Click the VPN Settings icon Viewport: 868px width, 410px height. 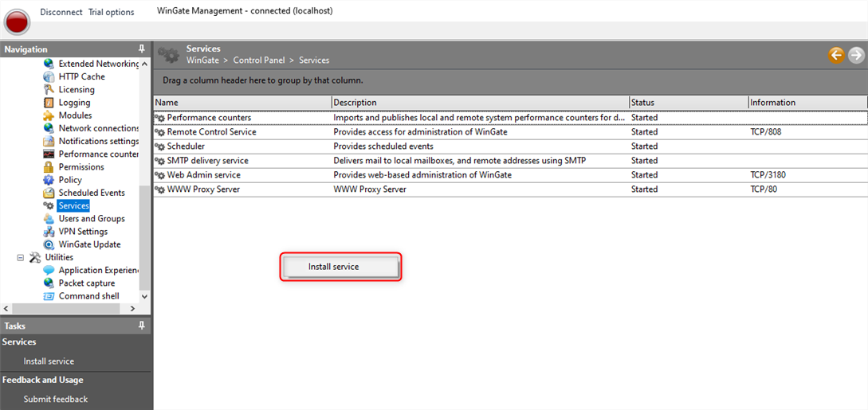coord(49,232)
